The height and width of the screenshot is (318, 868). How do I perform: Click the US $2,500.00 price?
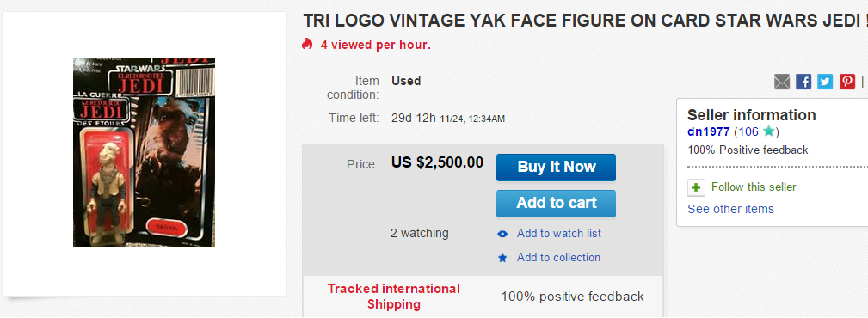(437, 162)
